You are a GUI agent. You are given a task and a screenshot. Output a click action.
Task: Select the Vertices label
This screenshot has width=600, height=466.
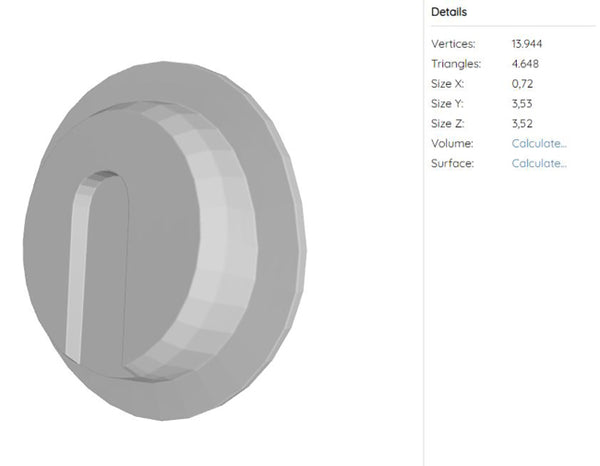click(x=453, y=44)
